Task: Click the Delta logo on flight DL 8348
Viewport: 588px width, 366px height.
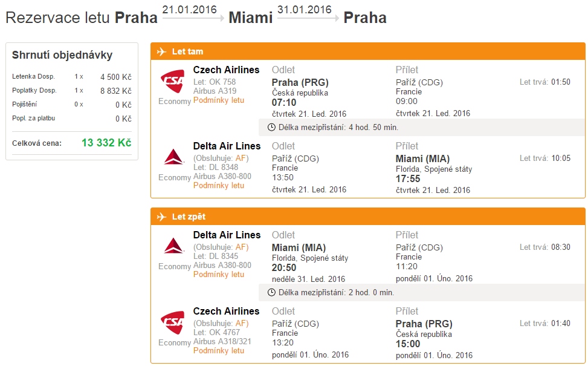Action: 173,157
